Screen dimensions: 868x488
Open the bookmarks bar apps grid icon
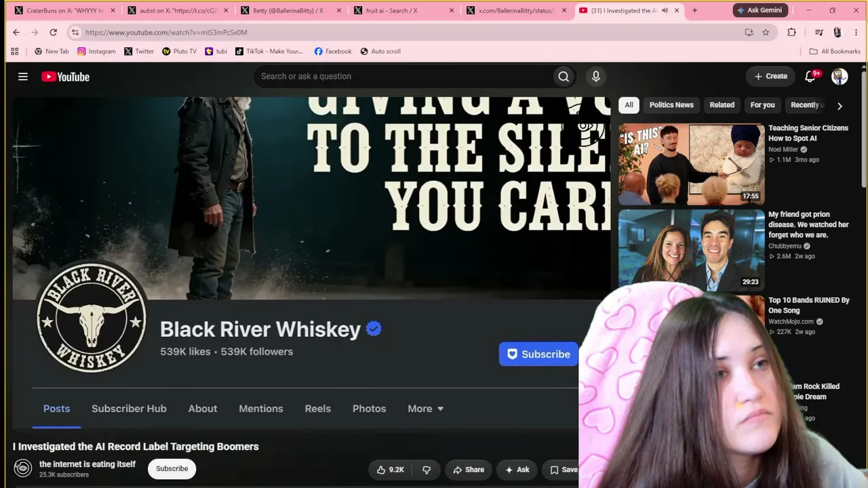click(15, 51)
